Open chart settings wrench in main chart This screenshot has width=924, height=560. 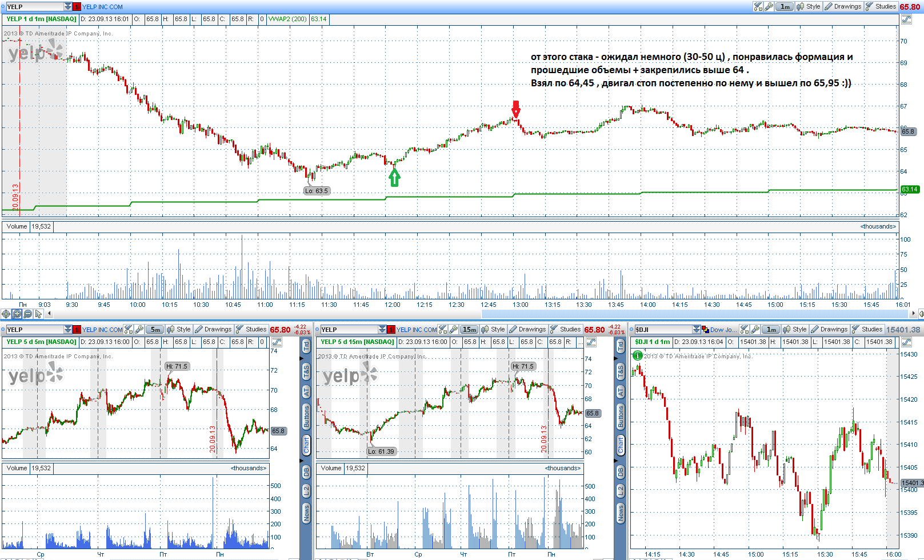(x=769, y=7)
